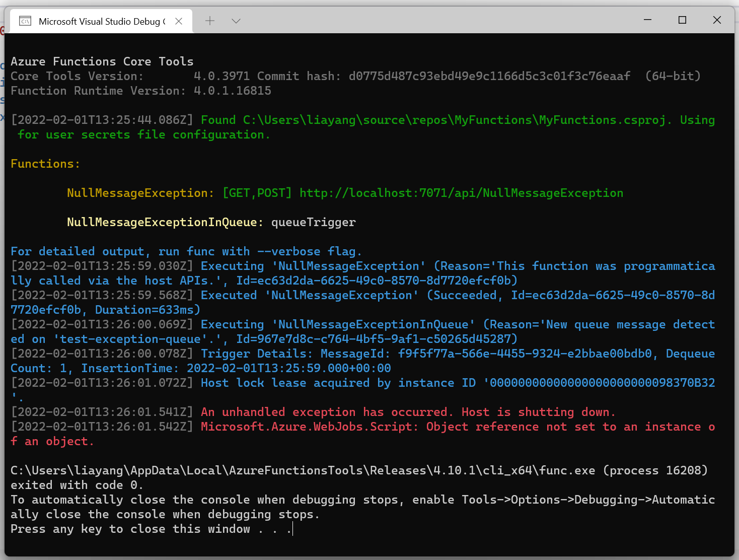This screenshot has width=739, height=560.
Task: Maximize the terminal window
Action: [x=683, y=20]
